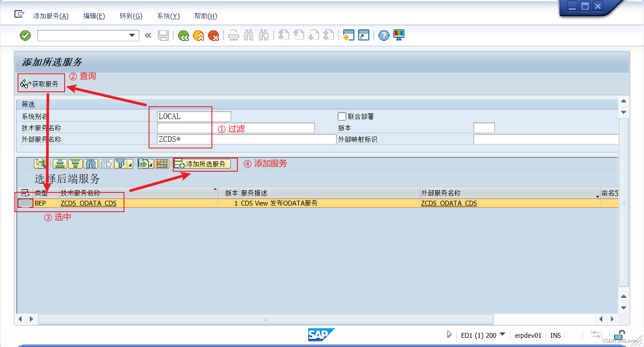Click the Change Layout grid icon
Screen dimensions: 644x347
[x=162, y=164]
